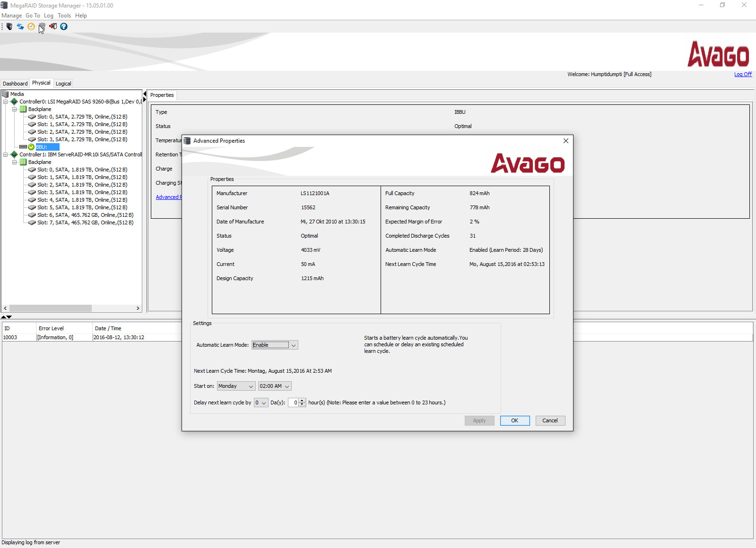Click the ID column header in log
This screenshot has width=756, height=548.
pos(19,328)
